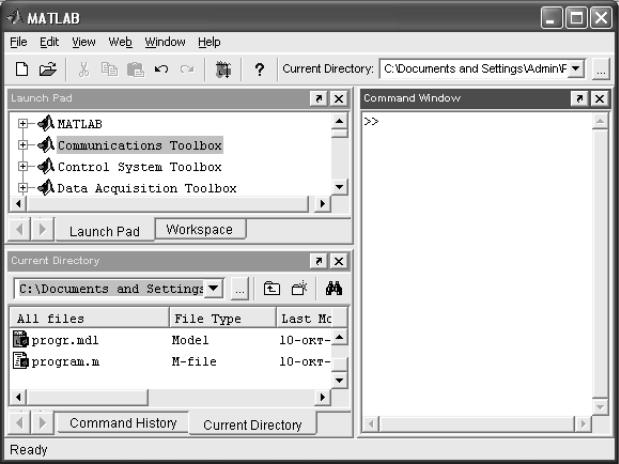The height and width of the screenshot is (464, 619).
Task: Click the M-file type cell
Action: pyautogui.click(x=194, y=361)
